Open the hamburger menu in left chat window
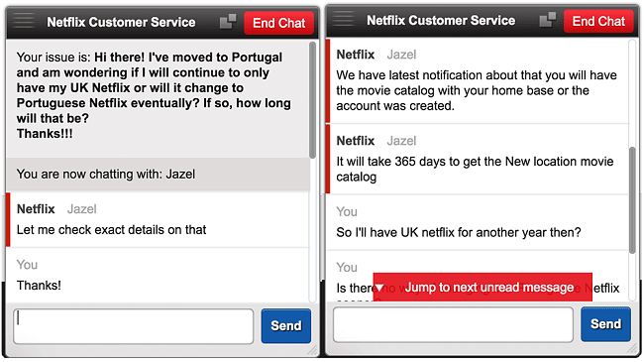Image resolution: width=644 pixels, height=362 pixels. (x=24, y=21)
